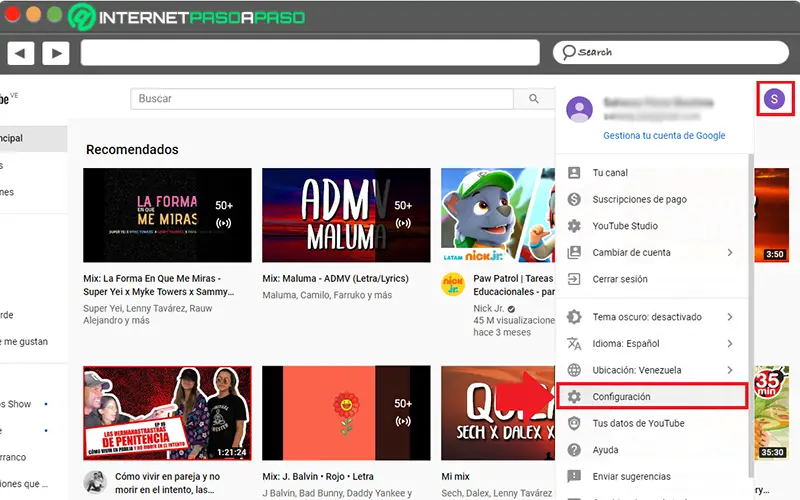The width and height of the screenshot is (800, 500).
Task: Click the browser address bar field
Action: click(x=310, y=53)
